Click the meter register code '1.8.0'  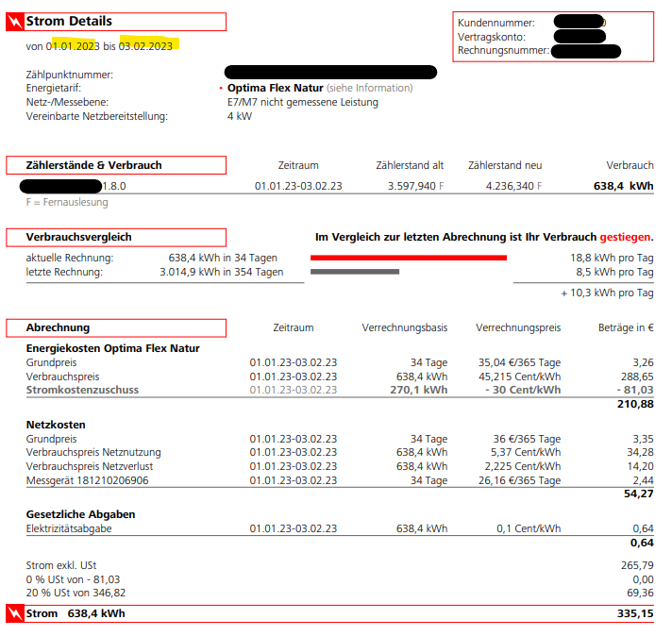pos(114,186)
